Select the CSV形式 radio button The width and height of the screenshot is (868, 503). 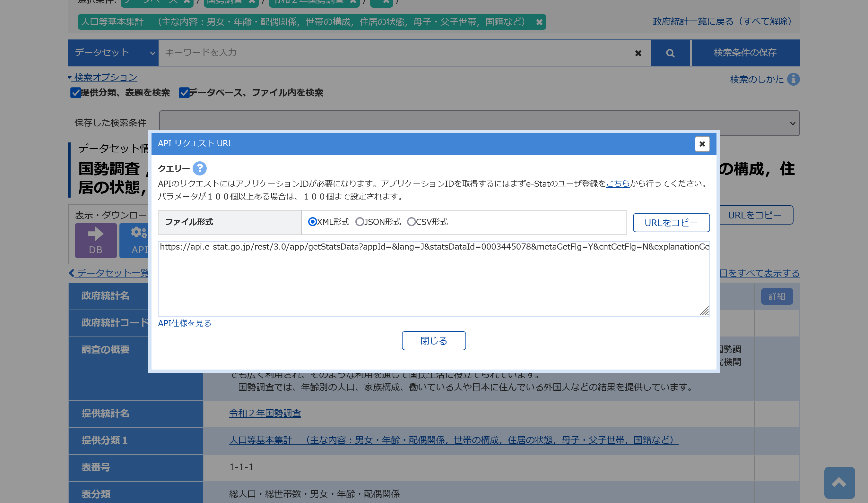411,222
